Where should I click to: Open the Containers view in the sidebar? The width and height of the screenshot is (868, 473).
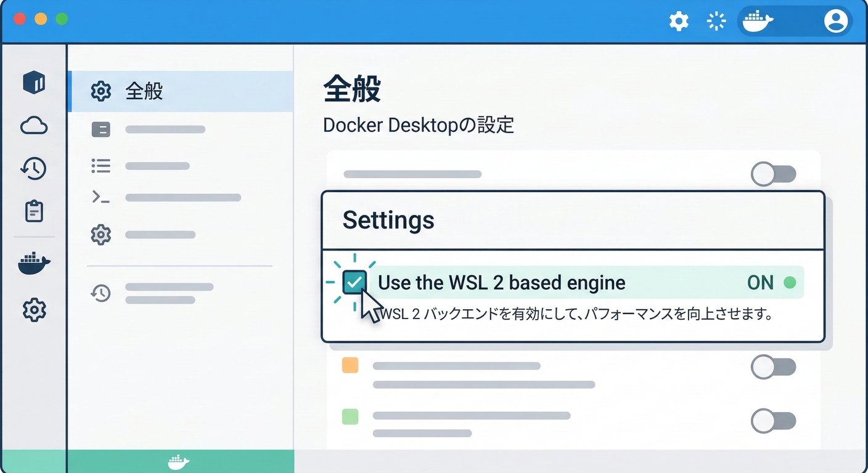click(34, 83)
